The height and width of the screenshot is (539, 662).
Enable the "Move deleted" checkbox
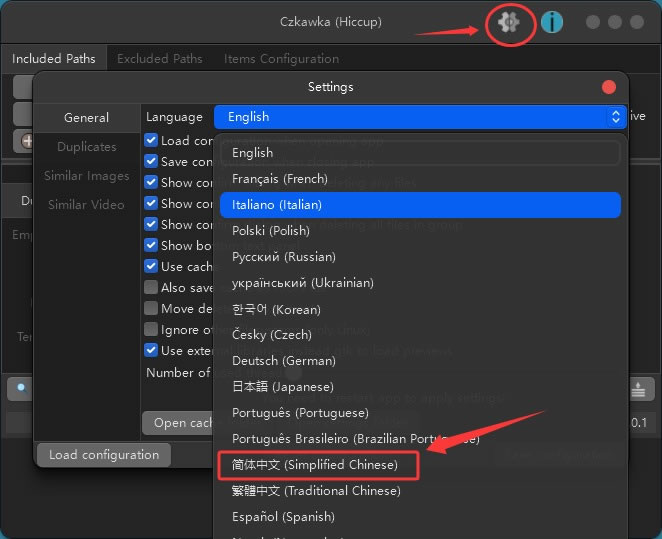coord(152,309)
